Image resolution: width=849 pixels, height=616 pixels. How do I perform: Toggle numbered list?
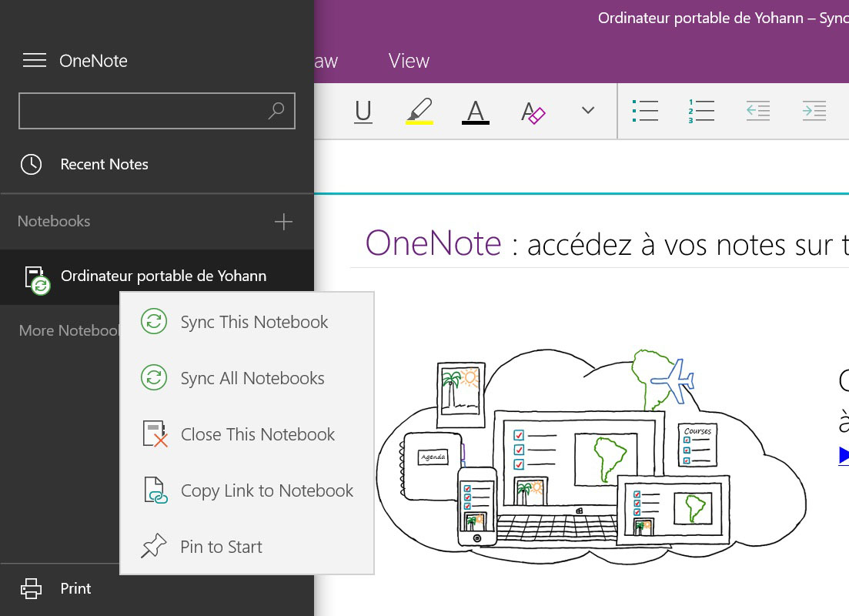click(701, 111)
